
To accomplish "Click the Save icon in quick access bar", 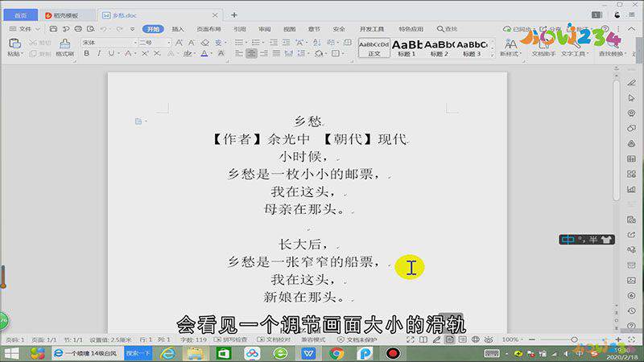I will pos(53,29).
